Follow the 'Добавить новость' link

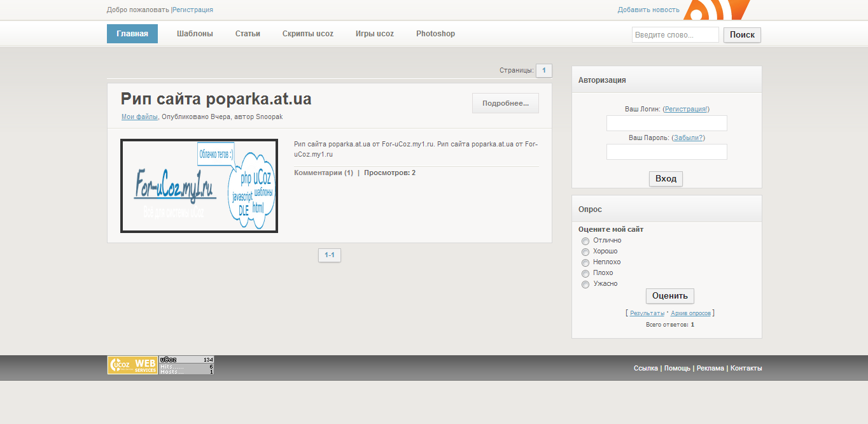pyautogui.click(x=648, y=10)
